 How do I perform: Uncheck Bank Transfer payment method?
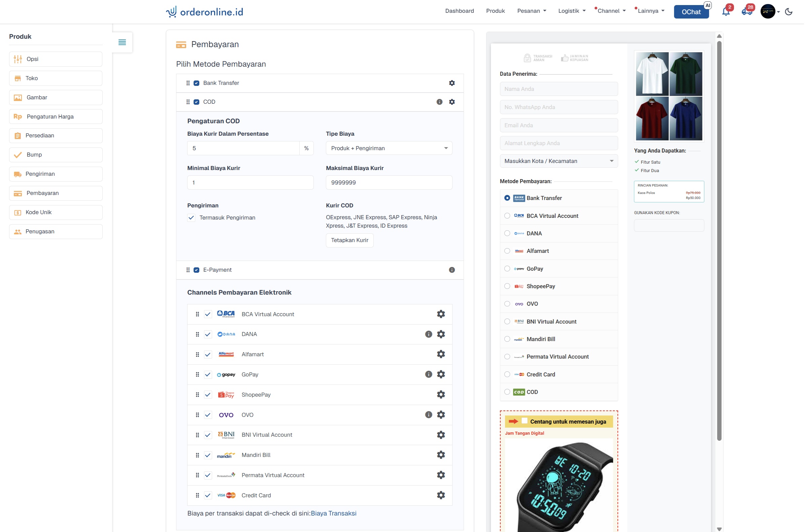[197, 84]
